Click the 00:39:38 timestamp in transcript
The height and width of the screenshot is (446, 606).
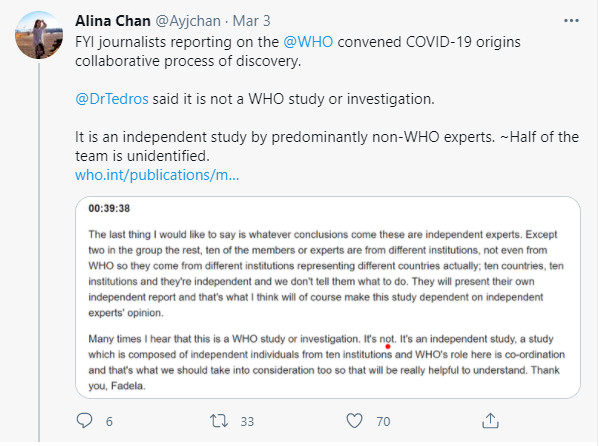(108, 210)
